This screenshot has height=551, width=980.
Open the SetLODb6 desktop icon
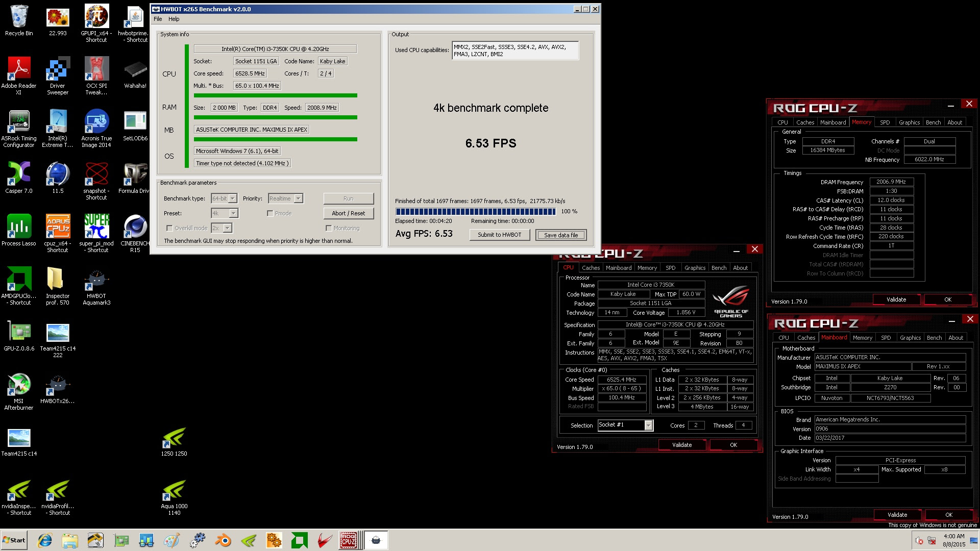[135, 126]
